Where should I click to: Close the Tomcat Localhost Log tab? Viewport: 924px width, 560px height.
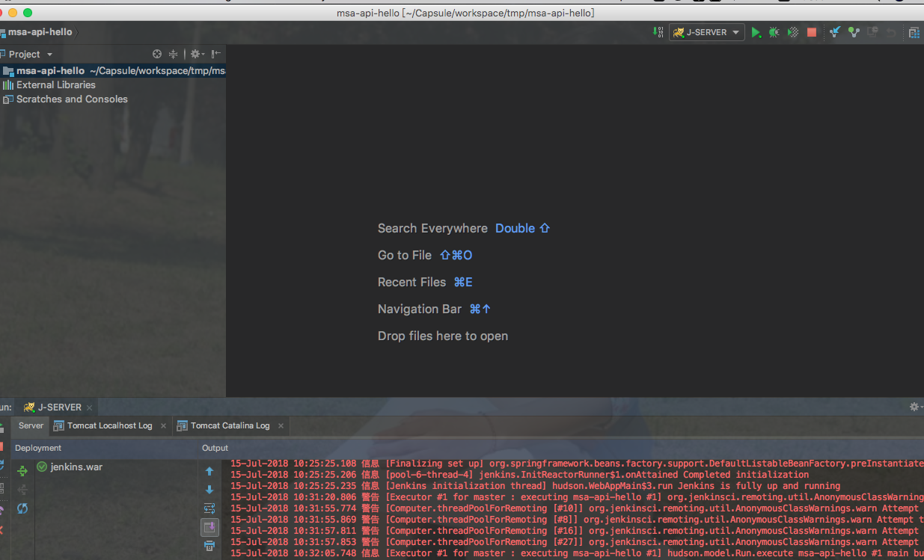(x=164, y=425)
